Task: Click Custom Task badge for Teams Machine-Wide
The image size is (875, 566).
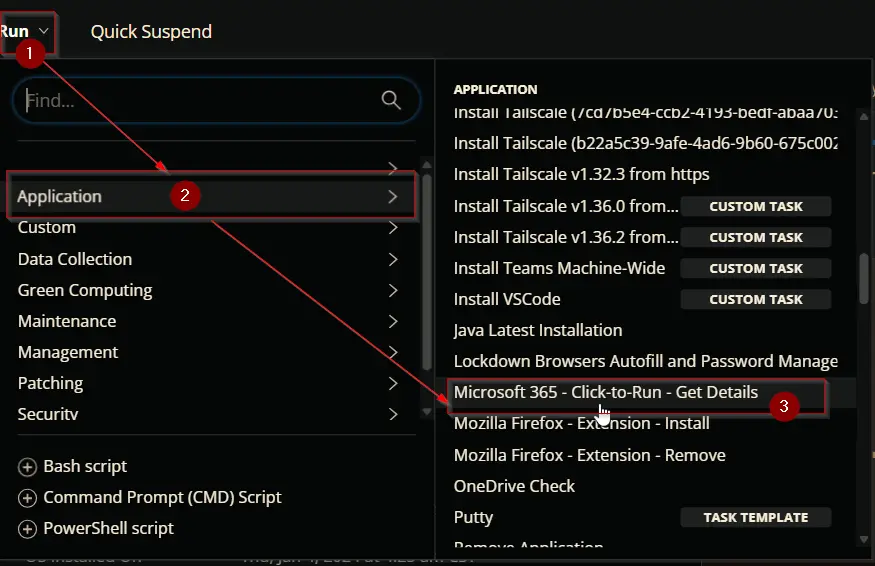Action: pos(756,268)
